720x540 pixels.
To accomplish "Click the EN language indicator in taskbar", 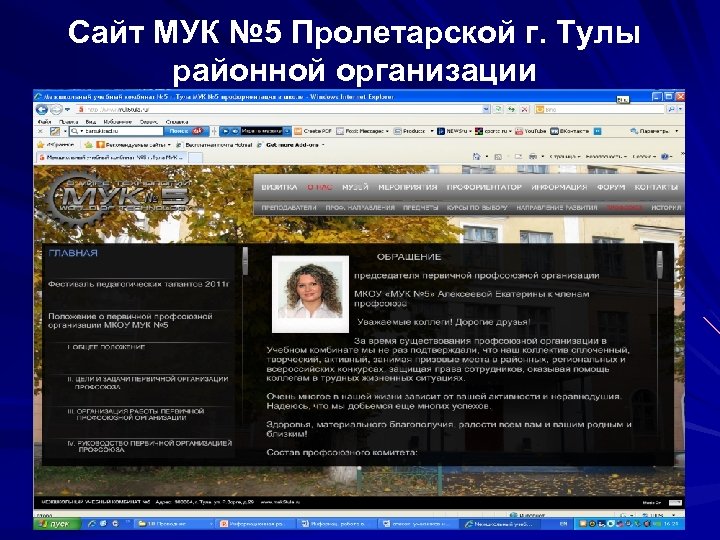I will tap(563, 523).
